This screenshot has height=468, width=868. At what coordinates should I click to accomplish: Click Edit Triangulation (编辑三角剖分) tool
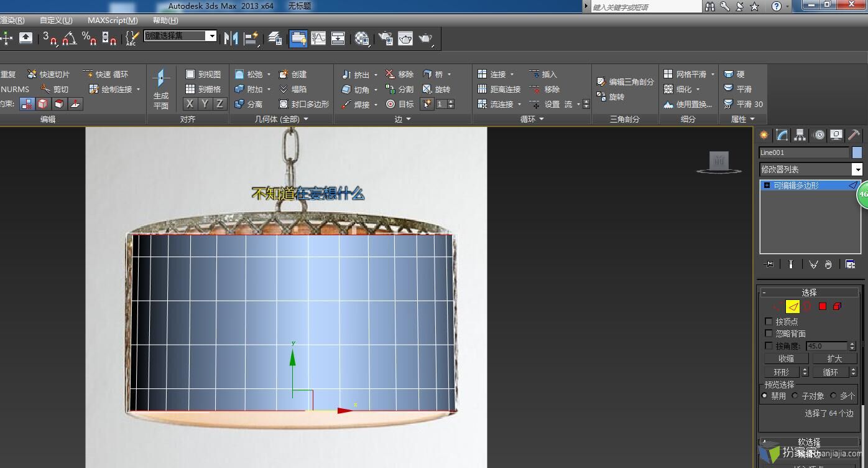(625, 82)
